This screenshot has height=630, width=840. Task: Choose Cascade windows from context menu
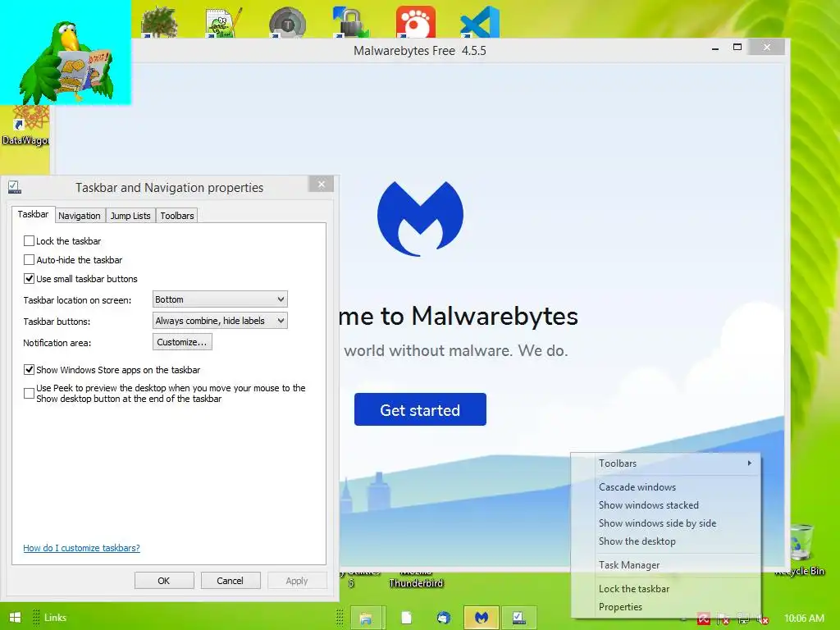click(666, 487)
